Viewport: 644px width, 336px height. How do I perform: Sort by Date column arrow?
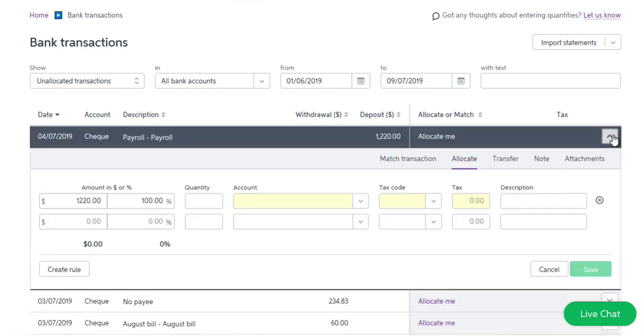(x=57, y=115)
